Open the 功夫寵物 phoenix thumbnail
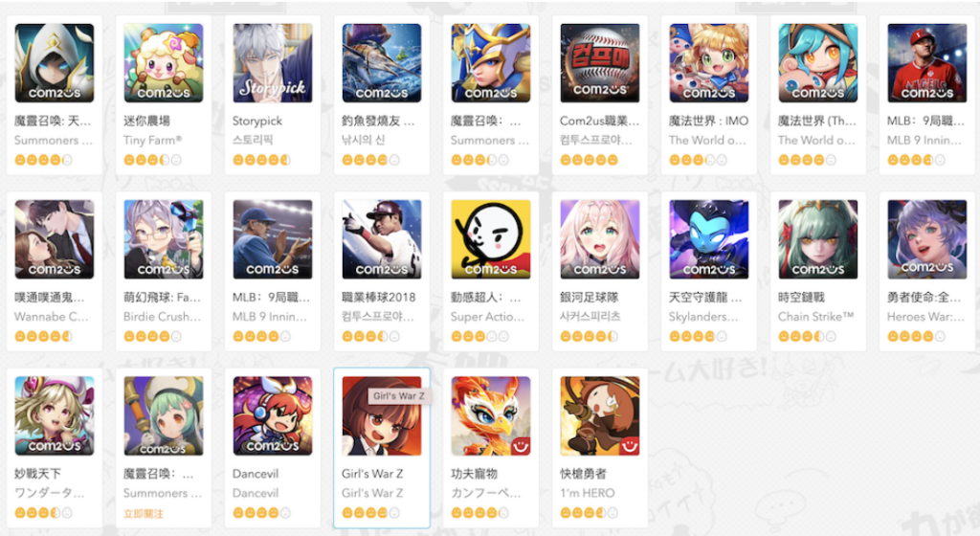Screen dimensions: 980x536 pyautogui.click(x=491, y=416)
